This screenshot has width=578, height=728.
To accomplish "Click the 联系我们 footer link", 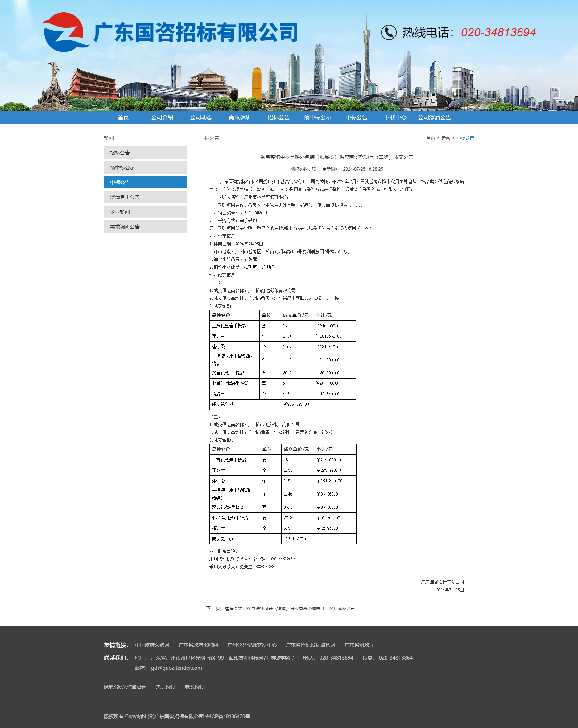I will click(194, 686).
